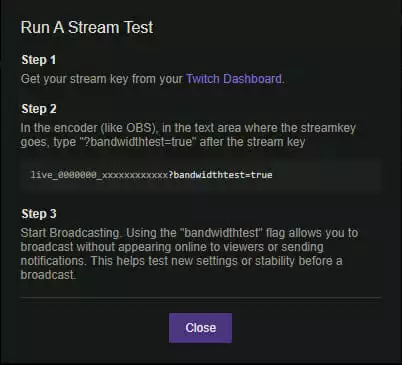Select the Step 2 heading
The height and width of the screenshot is (365, 402).
click(39, 109)
